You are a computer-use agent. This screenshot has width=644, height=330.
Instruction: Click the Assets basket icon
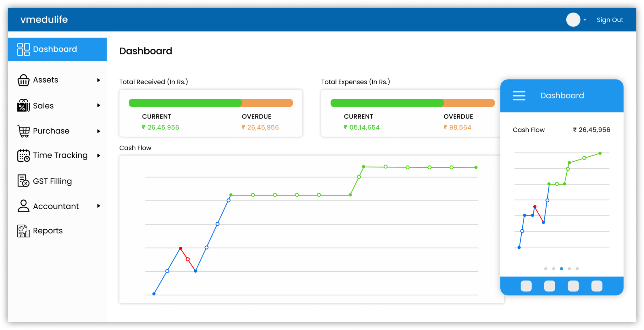(23, 80)
